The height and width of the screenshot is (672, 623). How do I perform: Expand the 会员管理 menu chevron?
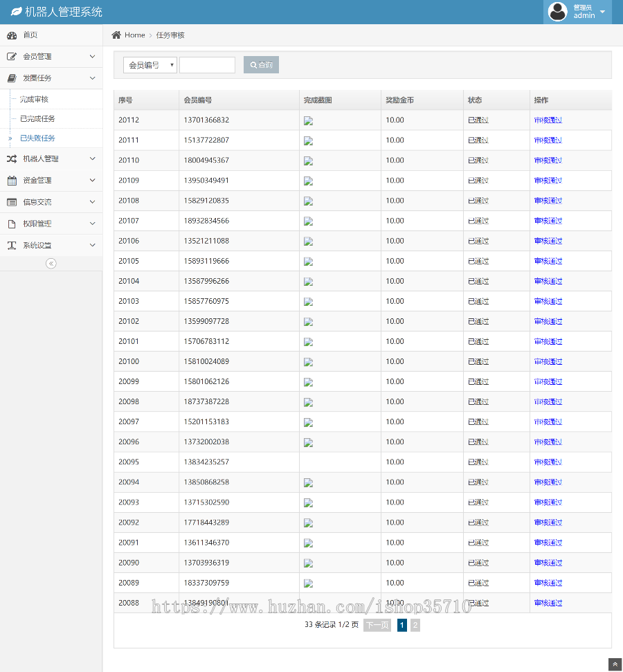(x=93, y=57)
